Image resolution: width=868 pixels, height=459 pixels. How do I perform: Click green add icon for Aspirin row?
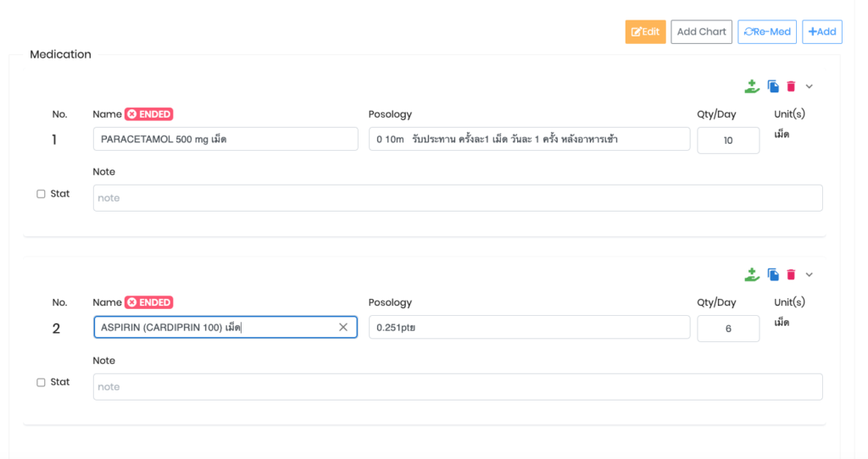click(x=751, y=274)
